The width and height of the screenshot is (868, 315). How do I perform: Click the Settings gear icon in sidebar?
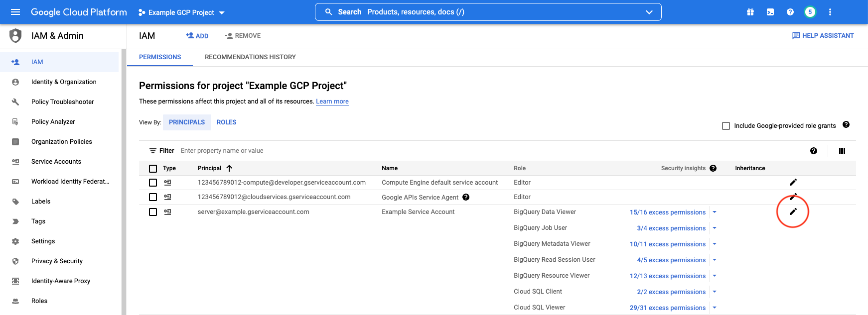tap(15, 241)
